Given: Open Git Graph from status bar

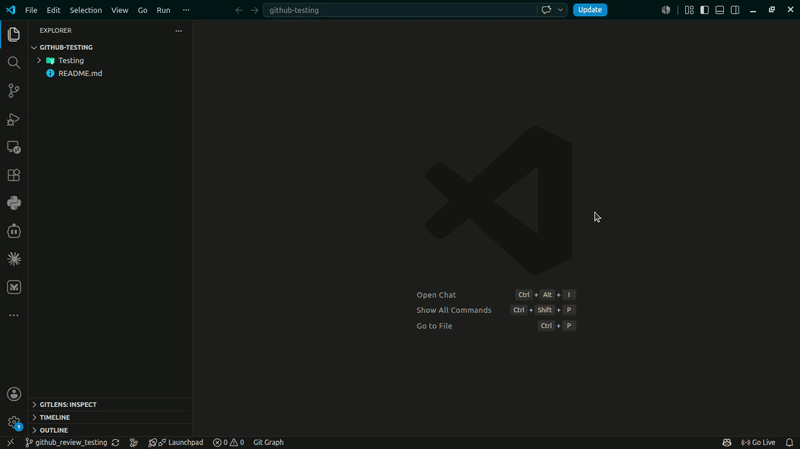Looking at the screenshot, I should 268,442.
